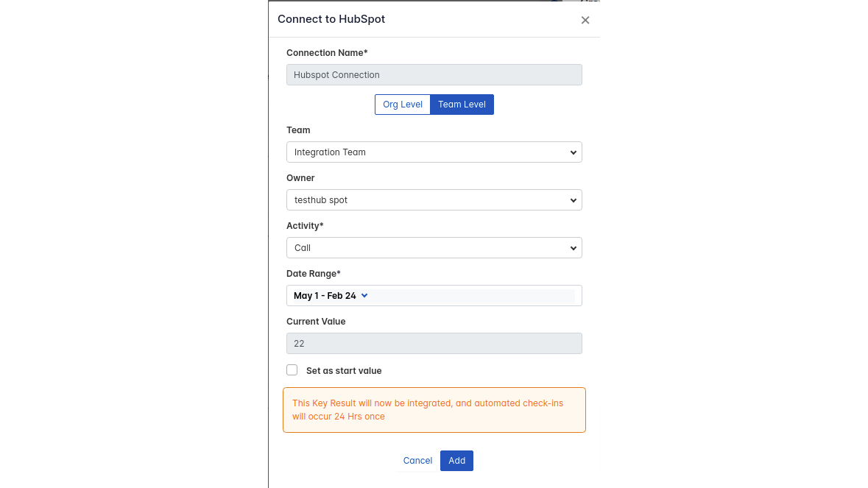868x488 pixels.
Task: Select the Team Level option
Action: (x=462, y=105)
